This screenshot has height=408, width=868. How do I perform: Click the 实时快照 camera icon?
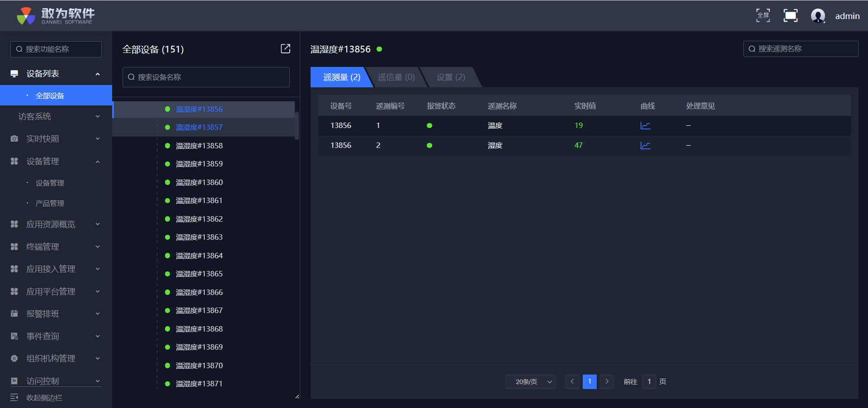point(14,139)
